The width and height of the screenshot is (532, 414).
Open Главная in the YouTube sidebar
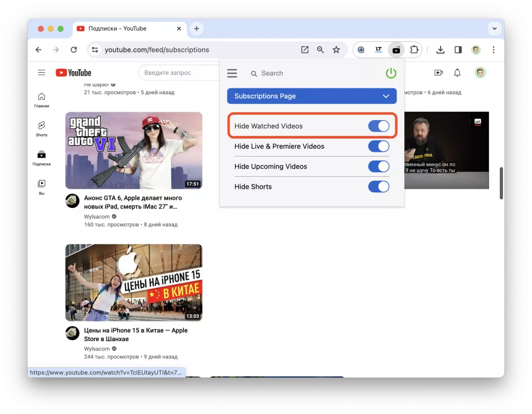tap(42, 99)
